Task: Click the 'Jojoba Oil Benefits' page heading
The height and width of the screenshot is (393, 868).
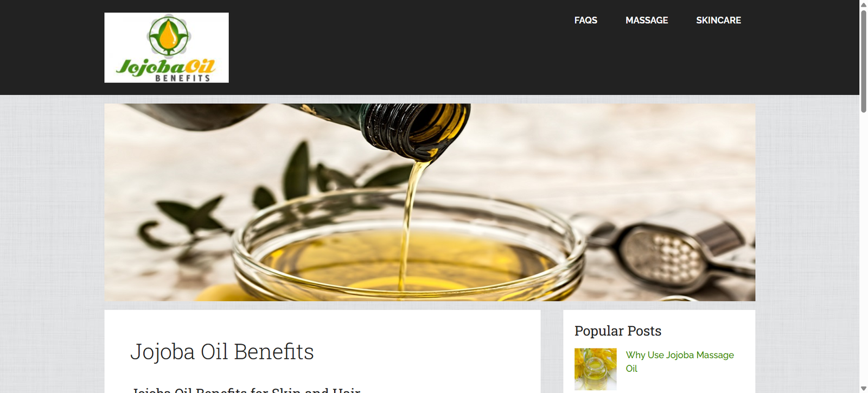Action: point(222,352)
